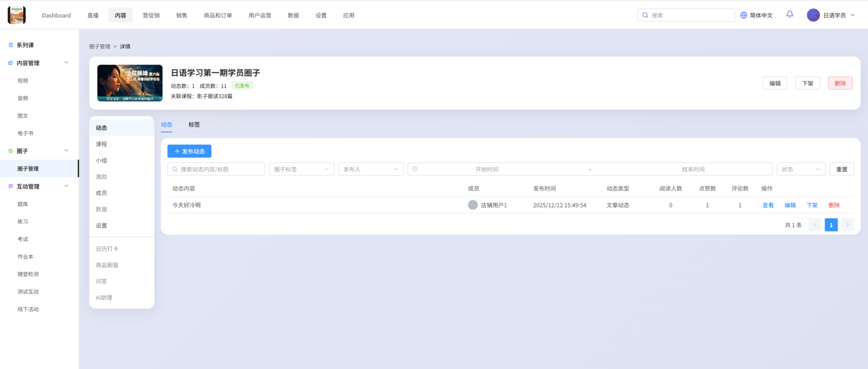Click the 圈子 sidebar icon
868x369 pixels.
(x=11, y=151)
